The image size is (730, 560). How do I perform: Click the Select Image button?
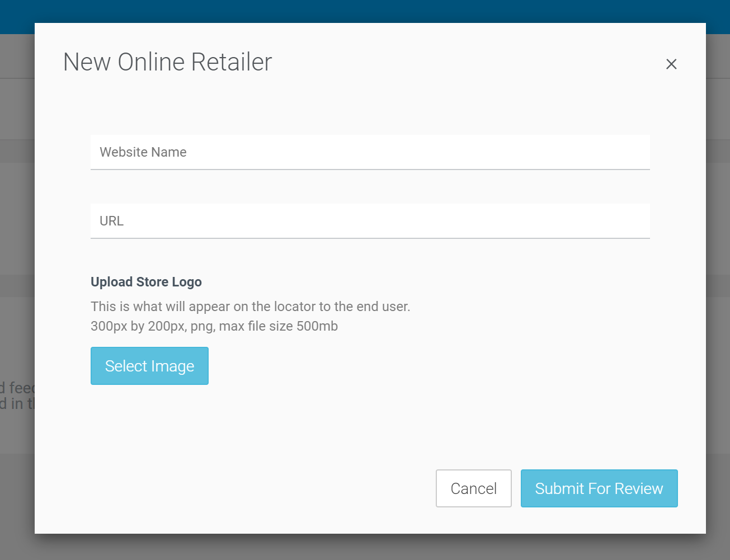[149, 366]
